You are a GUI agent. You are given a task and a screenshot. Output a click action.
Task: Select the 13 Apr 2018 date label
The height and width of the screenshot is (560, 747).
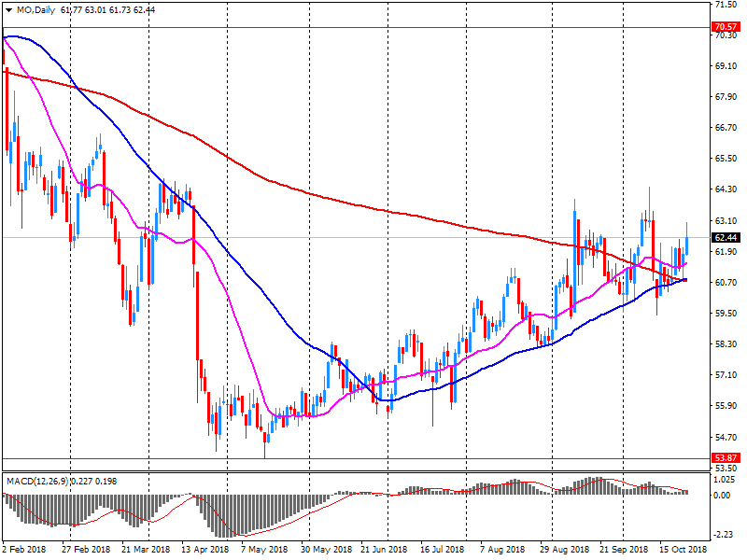(205, 549)
